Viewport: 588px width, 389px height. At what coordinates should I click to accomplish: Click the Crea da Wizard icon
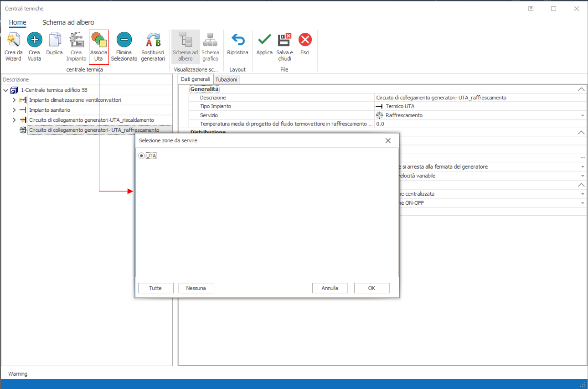[x=13, y=40]
